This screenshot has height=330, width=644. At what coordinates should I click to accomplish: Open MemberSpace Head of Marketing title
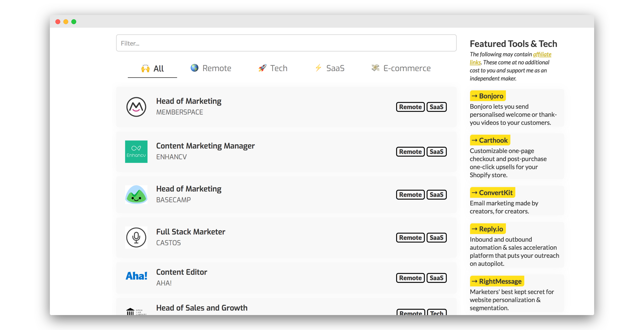tap(189, 101)
